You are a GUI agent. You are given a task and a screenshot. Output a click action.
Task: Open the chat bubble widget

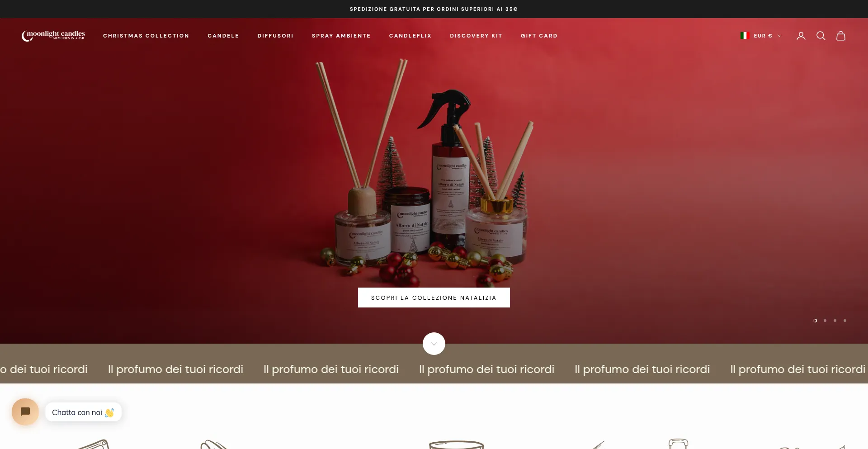[25, 411]
